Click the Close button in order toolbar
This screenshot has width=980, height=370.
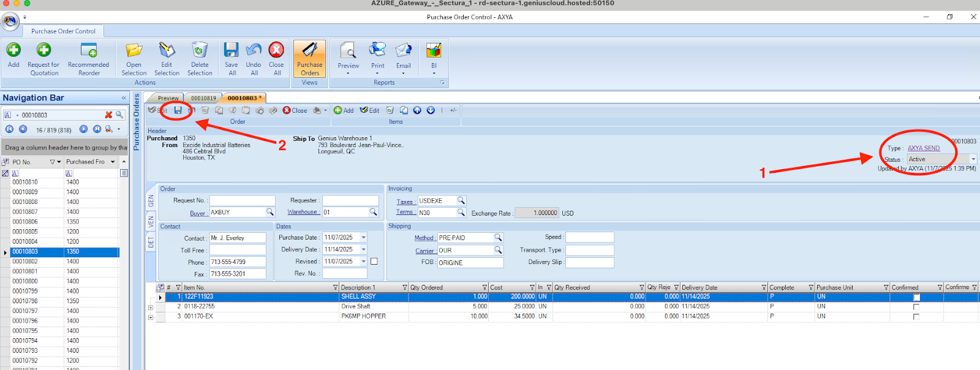click(295, 110)
